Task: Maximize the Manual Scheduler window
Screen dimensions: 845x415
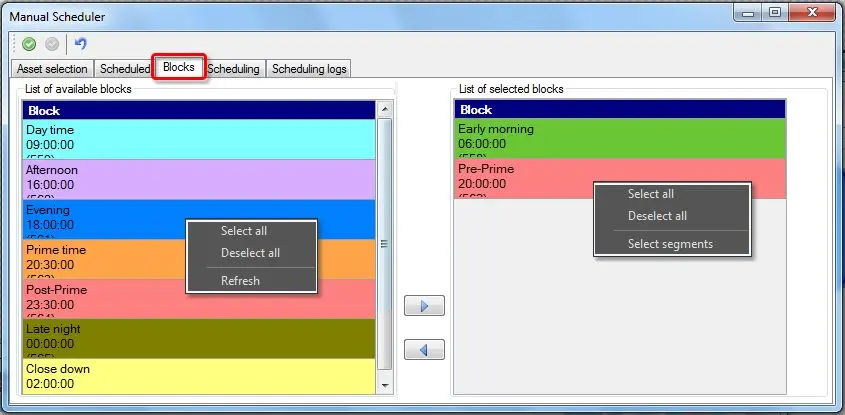Action: pyautogui.click(x=775, y=13)
